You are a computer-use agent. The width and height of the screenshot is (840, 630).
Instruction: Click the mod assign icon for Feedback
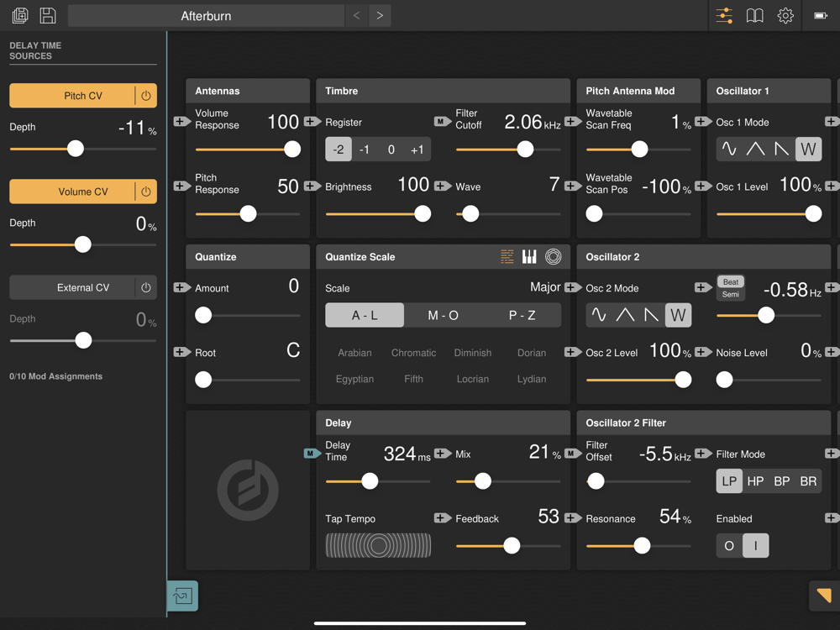click(x=443, y=518)
